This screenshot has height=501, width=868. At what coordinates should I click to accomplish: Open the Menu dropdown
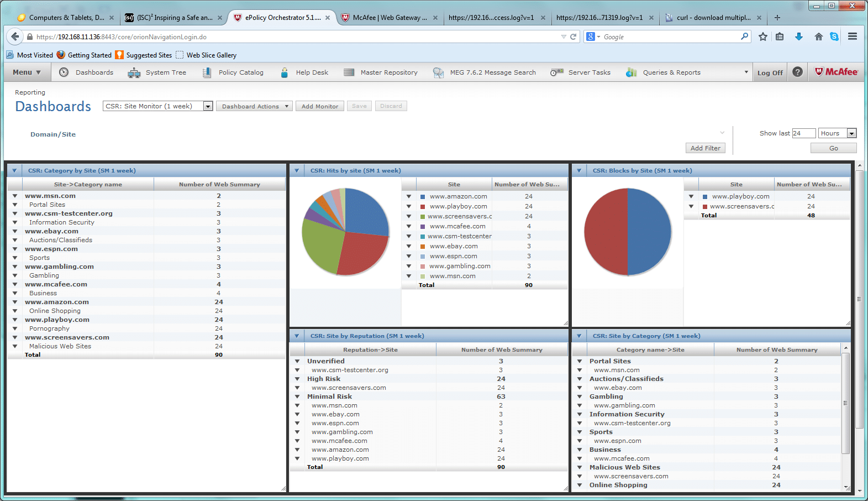(27, 72)
